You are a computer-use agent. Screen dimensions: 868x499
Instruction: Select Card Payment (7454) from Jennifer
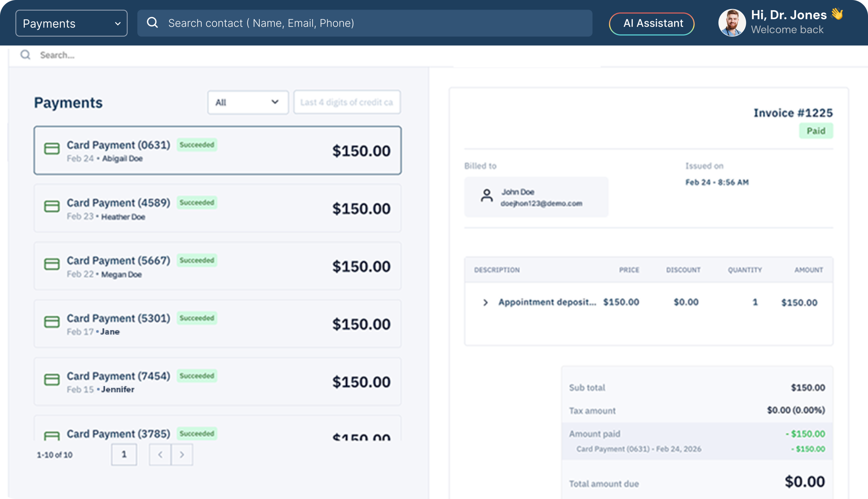[x=217, y=381]
